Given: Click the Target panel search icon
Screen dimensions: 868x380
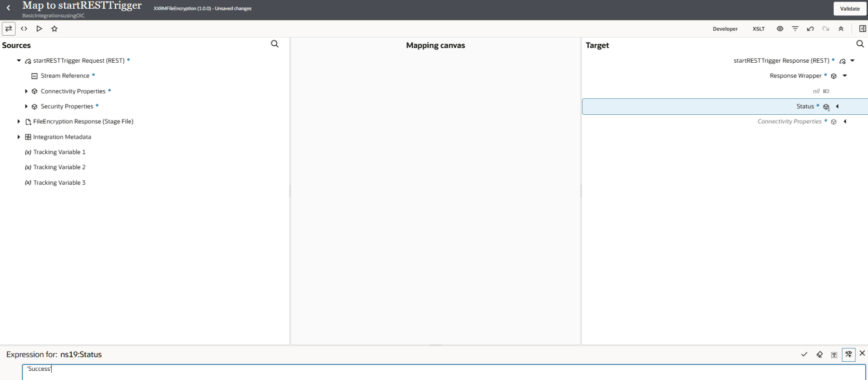Looking at the screenshot, I should [x=860, y=44].
